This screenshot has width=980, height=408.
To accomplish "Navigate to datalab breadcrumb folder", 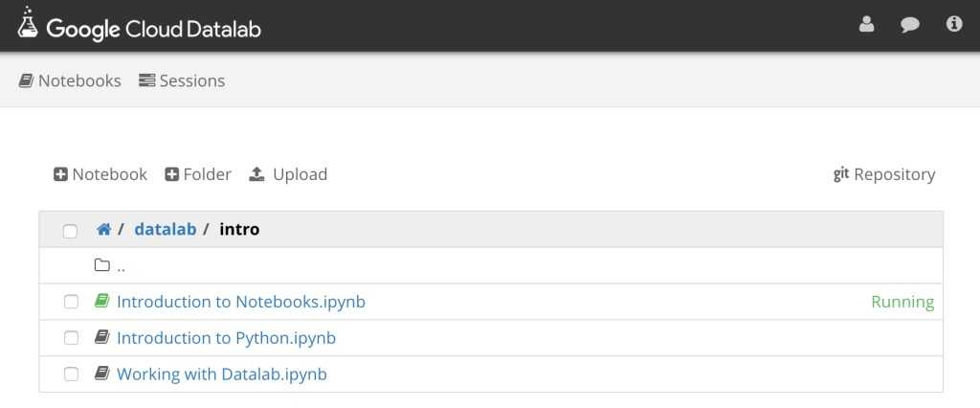I will (x=165, y=230).
